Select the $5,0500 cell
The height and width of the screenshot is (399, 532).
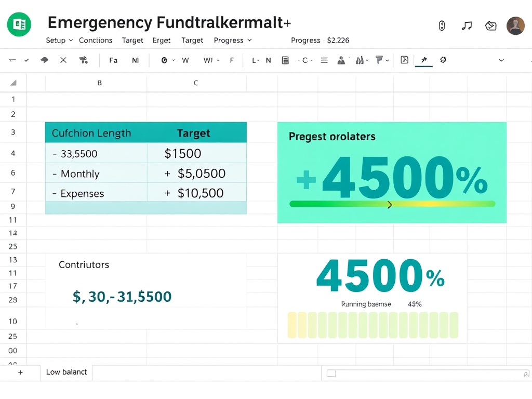point(197,174)
